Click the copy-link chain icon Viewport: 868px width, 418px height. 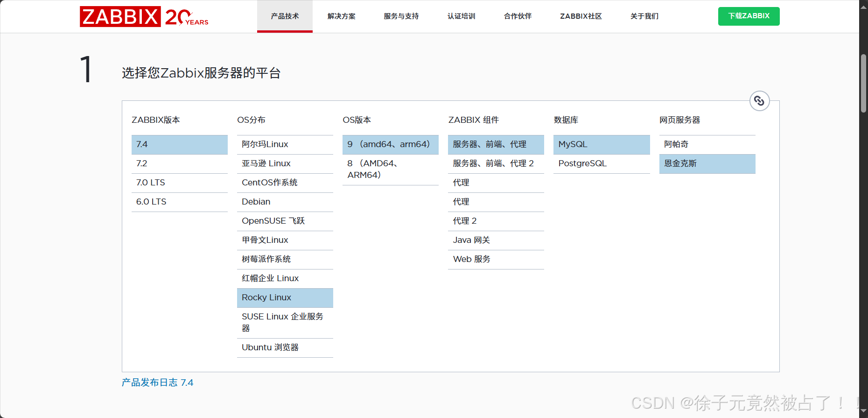coord(759,101)
